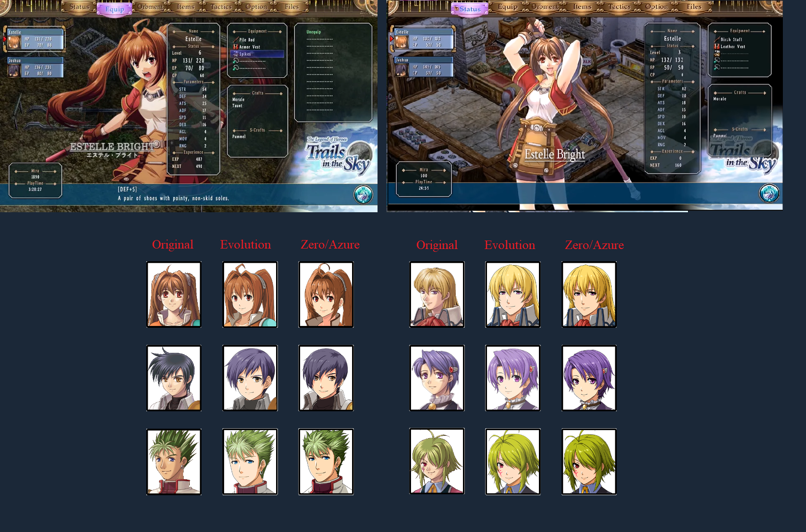This screenshot has height=532, width=806.
Task: Select the Leather Vest equipment entry
Action: click(733, 46)
